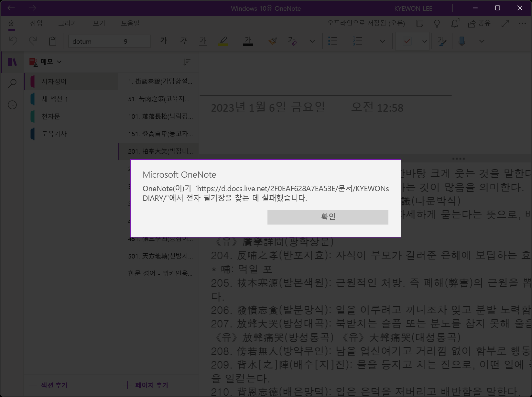The height and width of the screenshot is (397, 532).
Task: Click the 공유 share button
Action: [x=479, y=23]
